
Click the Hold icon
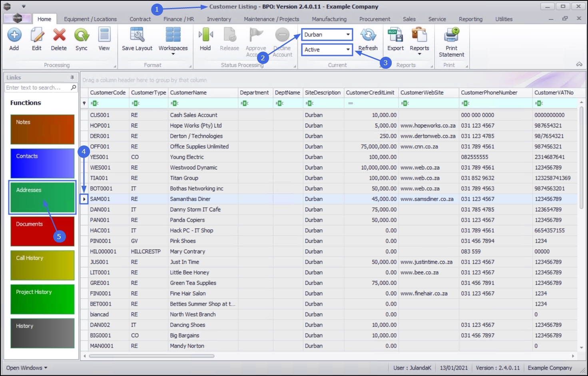[x=205, y=35]
